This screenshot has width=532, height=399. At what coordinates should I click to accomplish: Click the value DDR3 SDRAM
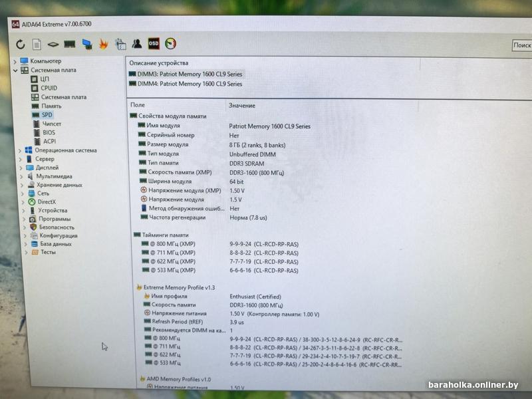coord(247,163)
